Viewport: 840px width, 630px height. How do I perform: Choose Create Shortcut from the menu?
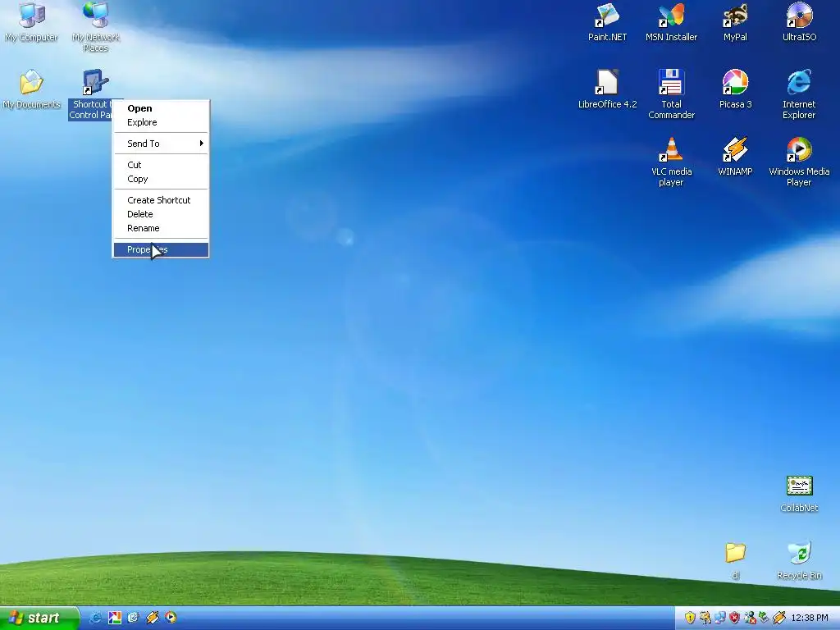(161, 200)
